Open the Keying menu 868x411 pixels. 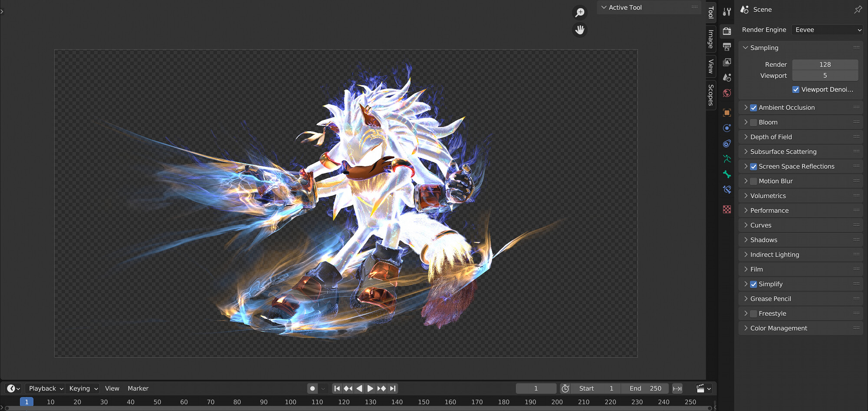tap(84, 388)
